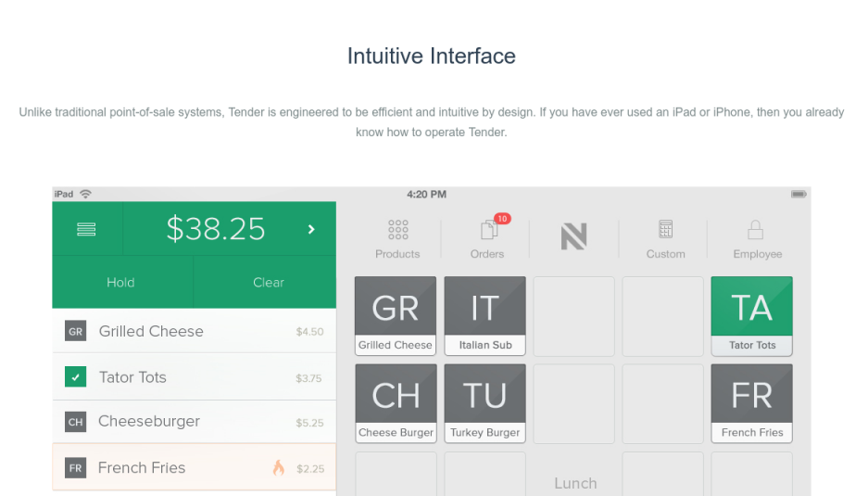
Task: Clear the current order
Action: pos(269,282)
